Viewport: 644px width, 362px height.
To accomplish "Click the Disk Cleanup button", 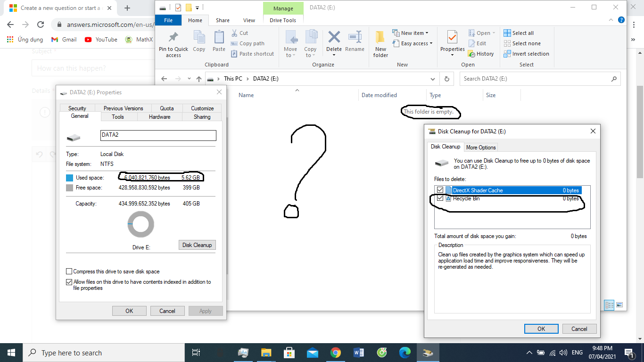I will click(197, 245).
